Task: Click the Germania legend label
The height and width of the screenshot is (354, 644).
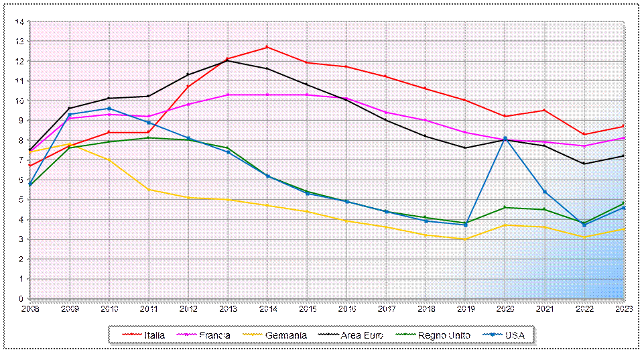Action: pos(286,335)
